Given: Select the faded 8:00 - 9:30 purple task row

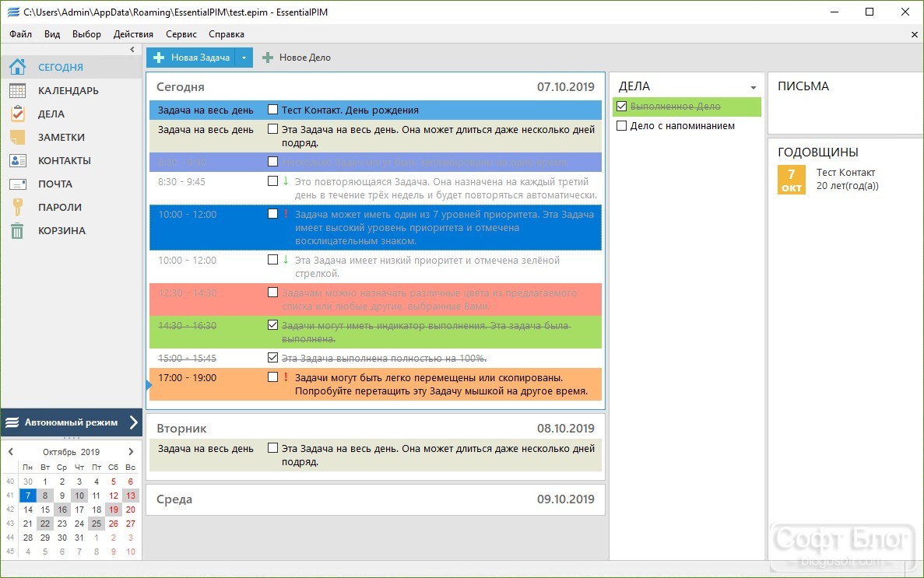Looking at the screenshot, I should pos(375,162).
